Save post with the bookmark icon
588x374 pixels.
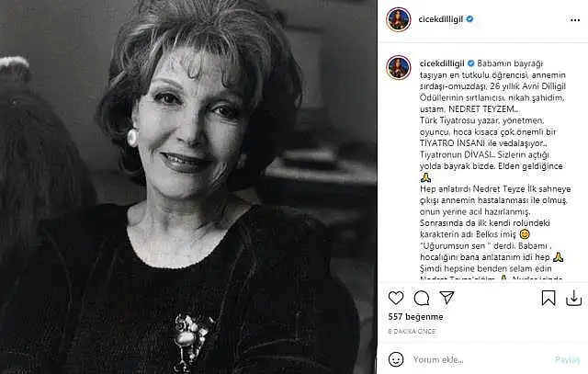click(x=548, y=299)
